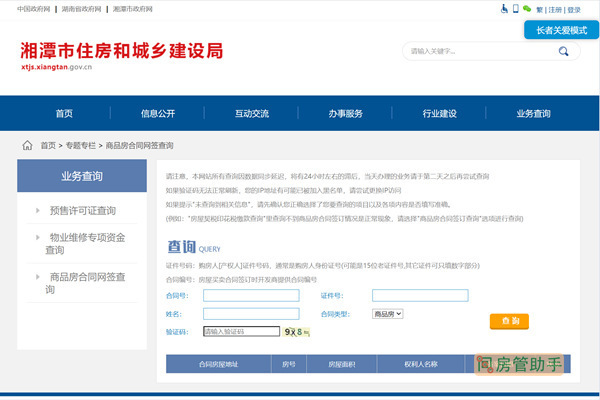
Task: Open the 合同类型 dropdown showing 商品房
Action: click(387, 314)
